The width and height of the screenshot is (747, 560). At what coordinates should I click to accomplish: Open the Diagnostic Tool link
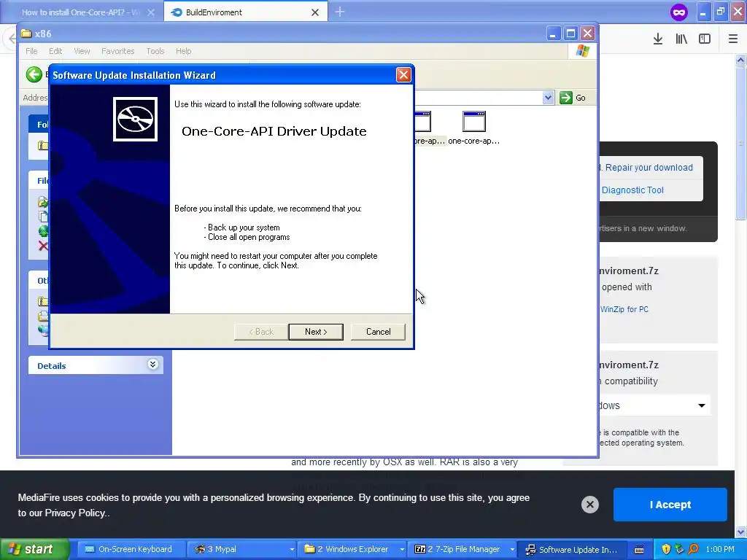point(632,190)
